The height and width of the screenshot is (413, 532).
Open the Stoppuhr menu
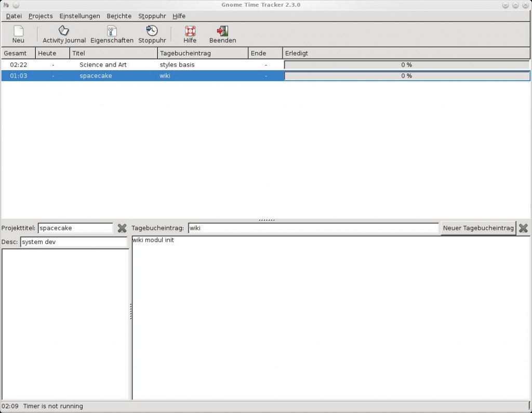tap(151, 16)
